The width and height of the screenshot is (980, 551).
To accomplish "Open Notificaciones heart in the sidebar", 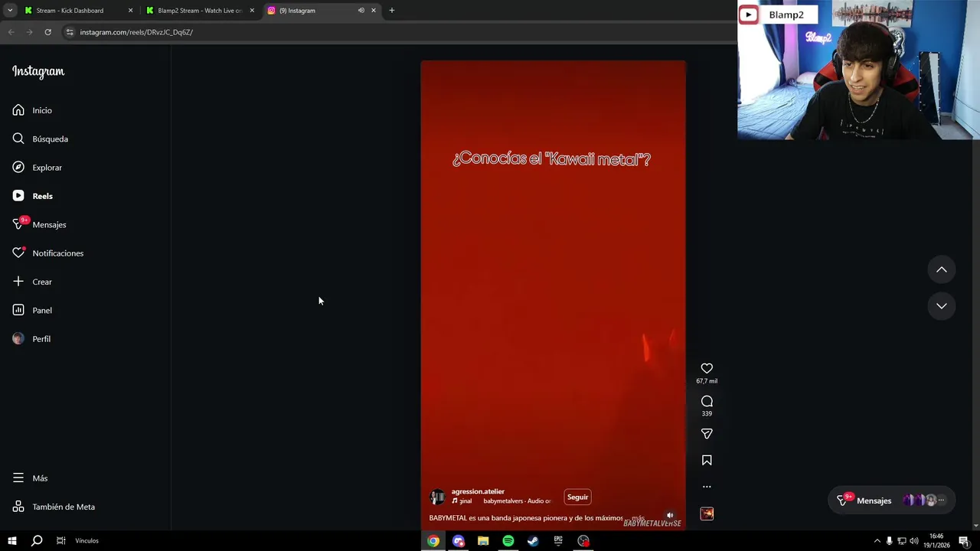I will click(x=47, y=253).
